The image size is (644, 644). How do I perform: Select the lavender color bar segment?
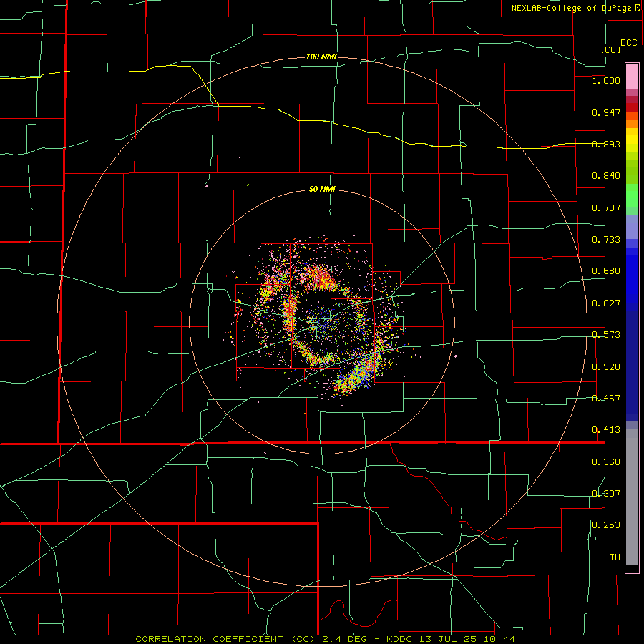point(632,227)
